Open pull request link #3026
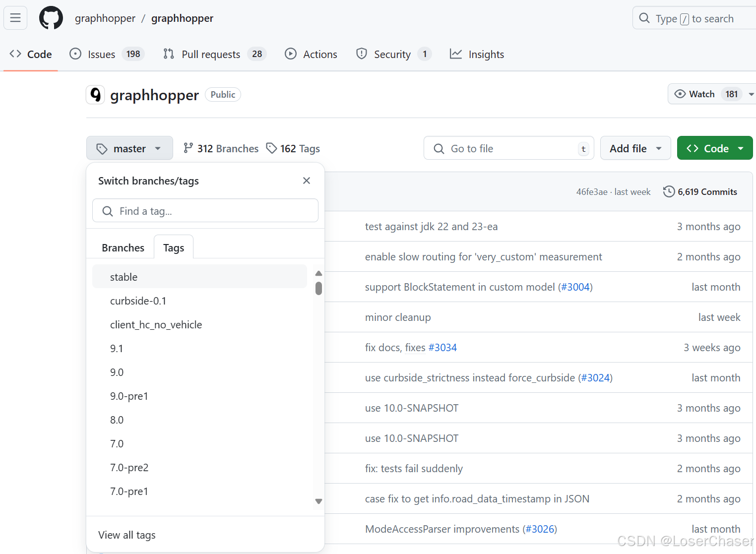 (540, 529)
